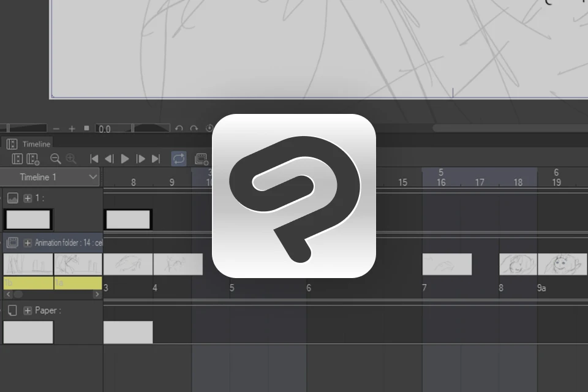Viewport: 588px width, 392px height.
Task: Jump to the first frame
Action: 94,159
